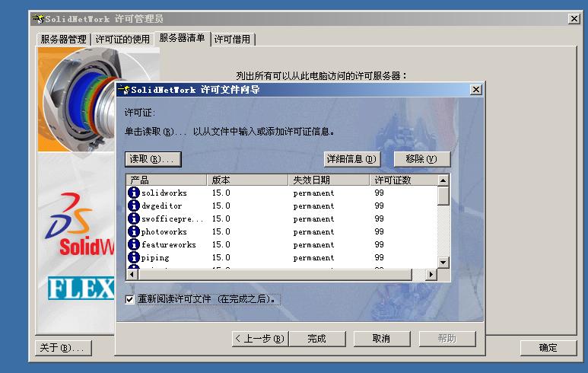
Task: Open 详细信息(D) for the license
Action: pos(351,159)
